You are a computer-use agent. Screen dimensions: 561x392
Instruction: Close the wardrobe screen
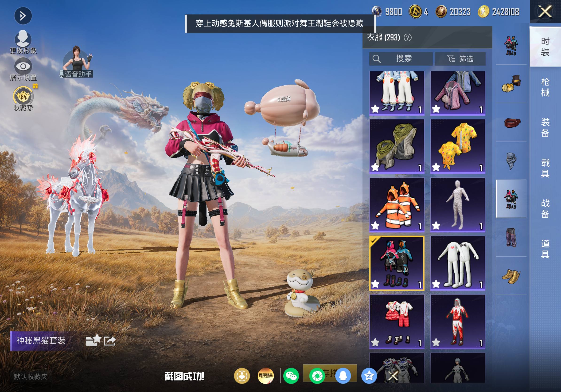point(545,12)
